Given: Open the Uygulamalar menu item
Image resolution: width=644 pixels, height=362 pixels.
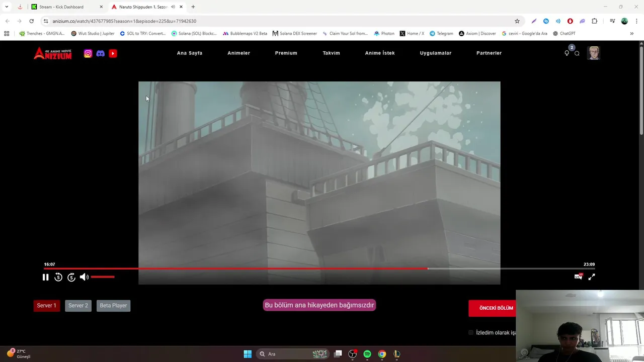Looking at the screenshot, I should click(x=436, y=53).
